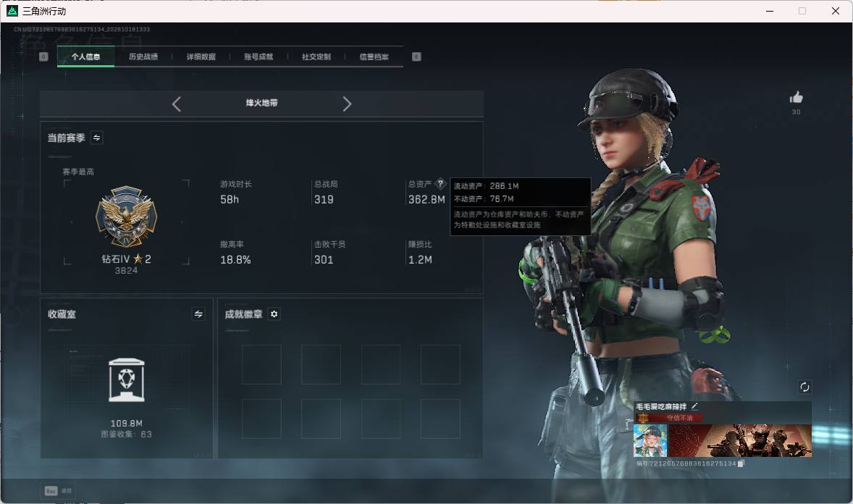
Task: Click the E key hint after the tabs
Action: pos(416,56)
